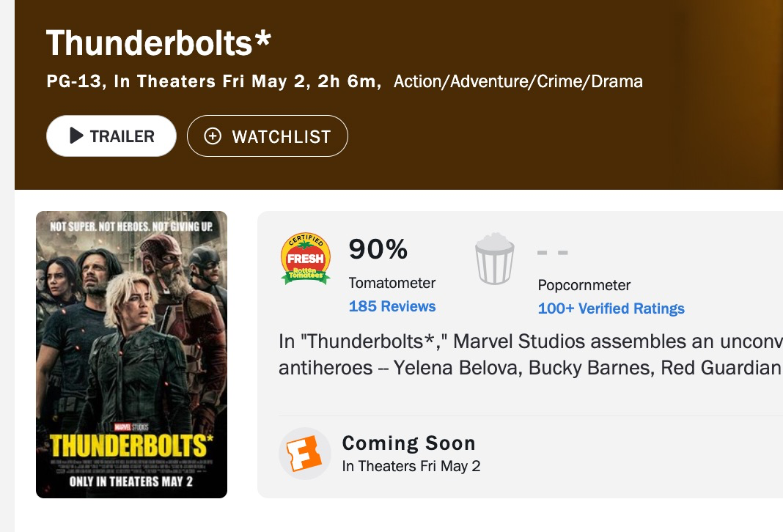783x532 pixels.
Task: Click the Action/Adventure/Crime/Drama genre text
Action: coord(518,81)
